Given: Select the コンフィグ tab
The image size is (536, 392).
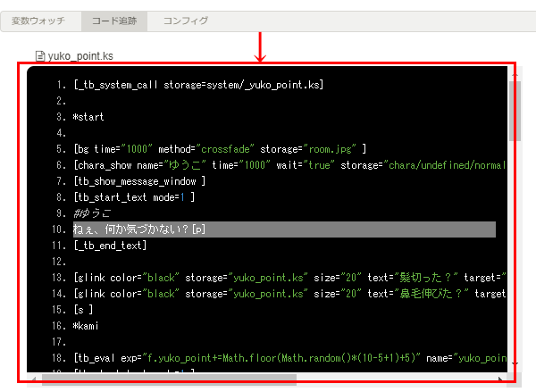Looking at the screenshot, I should click(x=186, y=21).
